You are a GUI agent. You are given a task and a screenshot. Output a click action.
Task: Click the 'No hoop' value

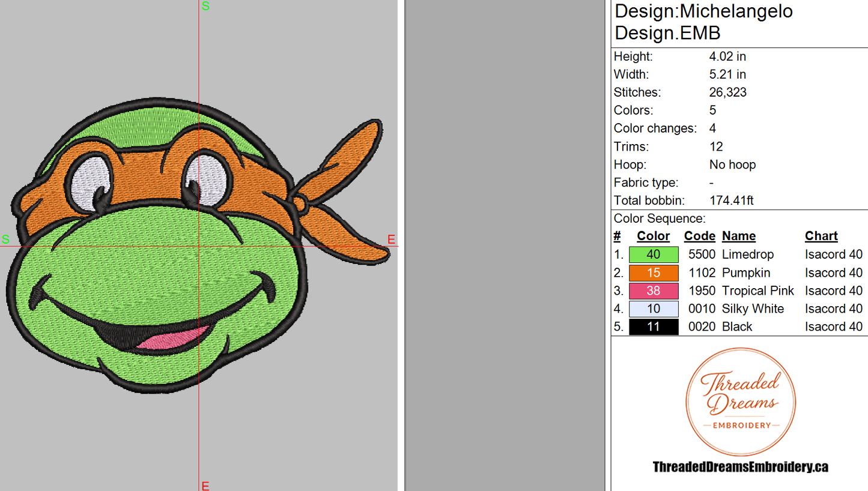732,164
